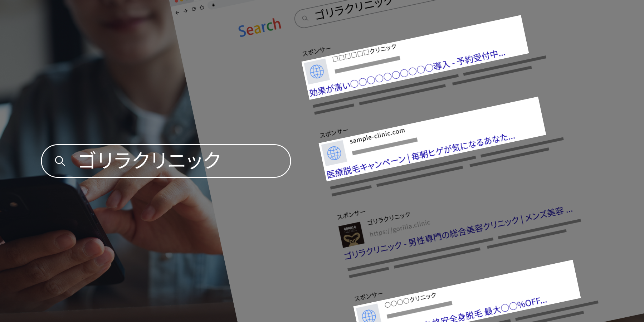Click the globe icon of the sample-clinic.com ad

click(x=334, y=153)
